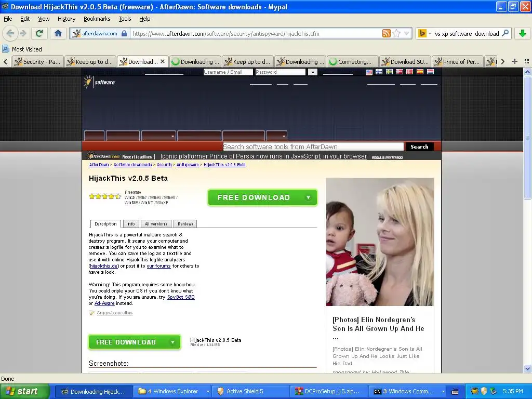The width and height of the screenshot is (532, 399).
Task: Select the US flag language icon
Action: 369,72
